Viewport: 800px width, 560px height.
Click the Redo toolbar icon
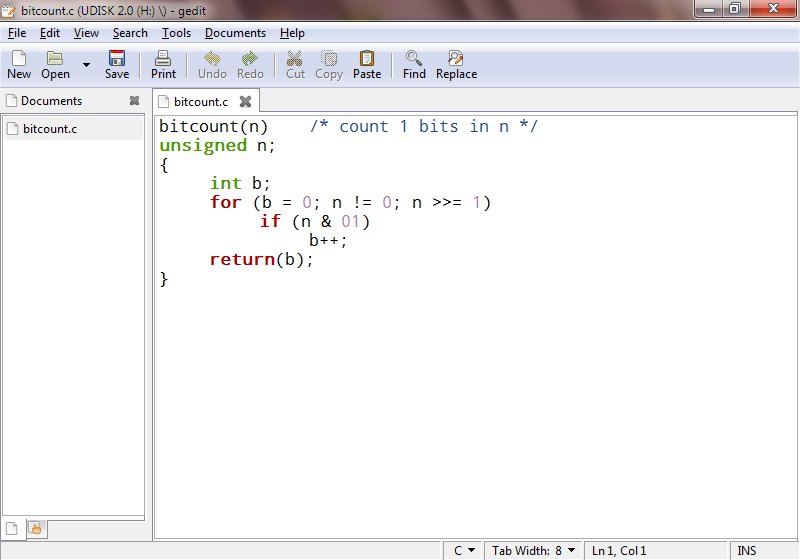250,65
